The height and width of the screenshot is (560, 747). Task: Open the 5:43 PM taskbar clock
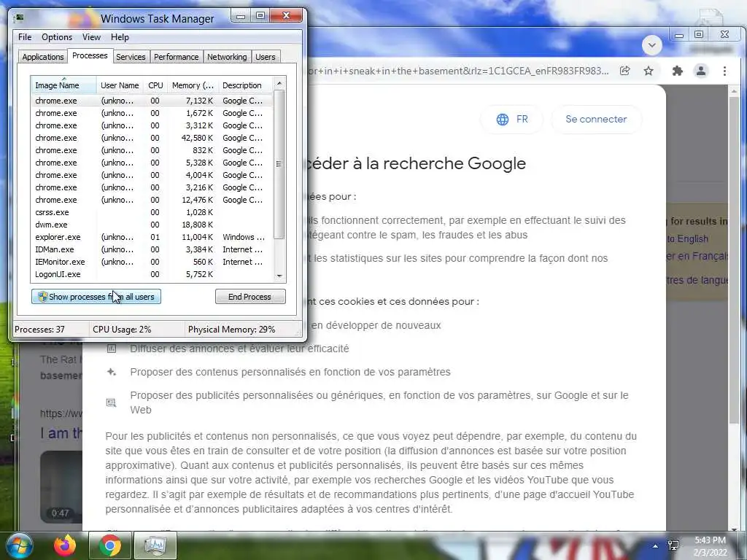710,545
